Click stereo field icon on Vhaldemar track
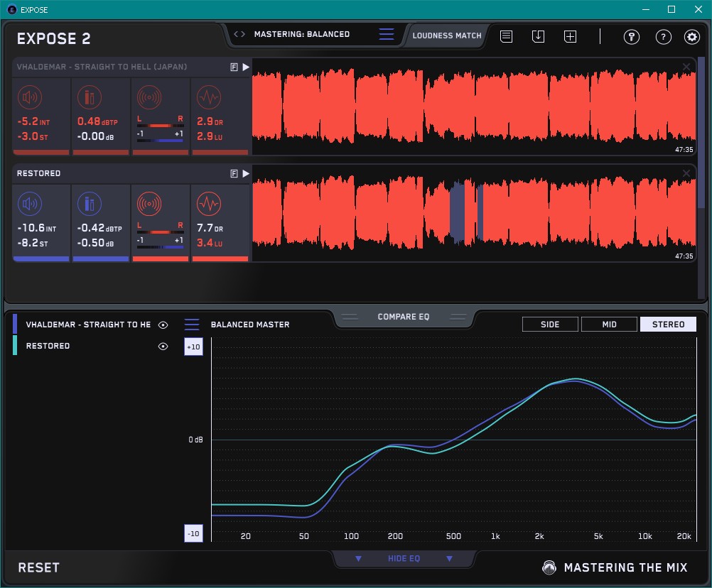 coord(149,97)
